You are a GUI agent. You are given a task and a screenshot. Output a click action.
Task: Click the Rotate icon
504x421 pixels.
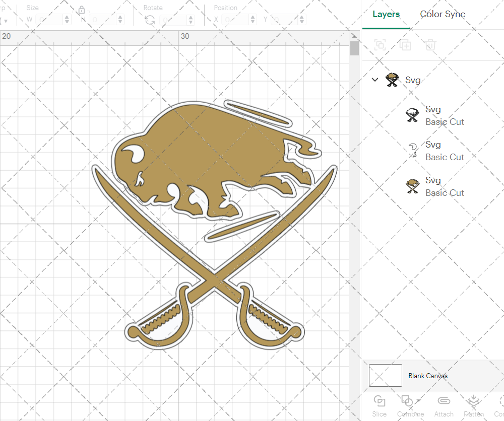coord(150,20)
